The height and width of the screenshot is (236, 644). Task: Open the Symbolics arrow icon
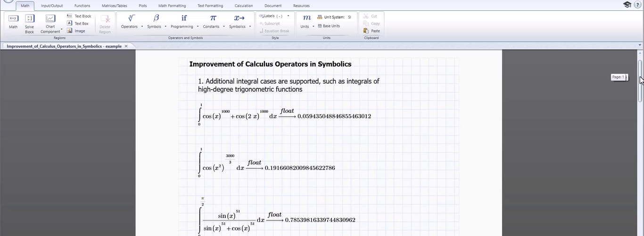[239, 18]
